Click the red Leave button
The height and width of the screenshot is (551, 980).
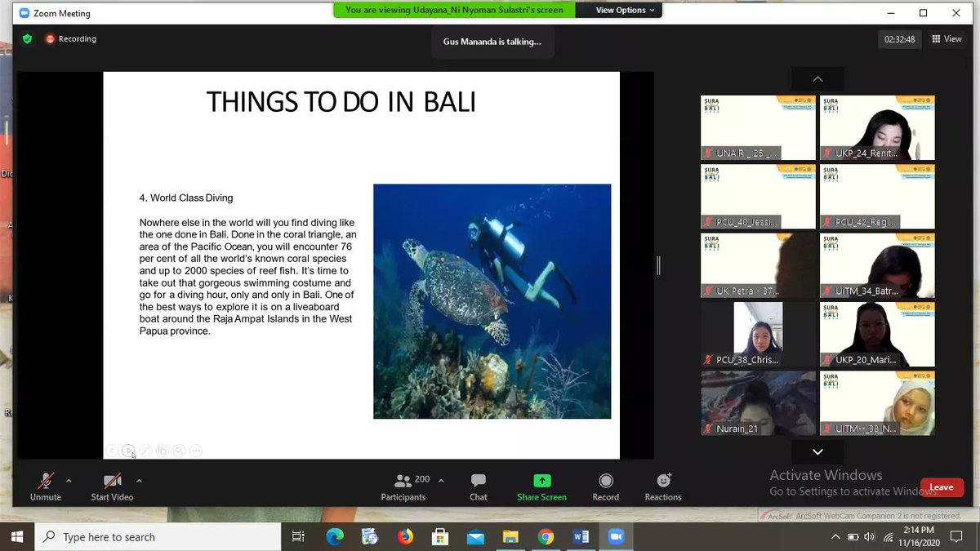pyautogui.click(x=941, y=487)
